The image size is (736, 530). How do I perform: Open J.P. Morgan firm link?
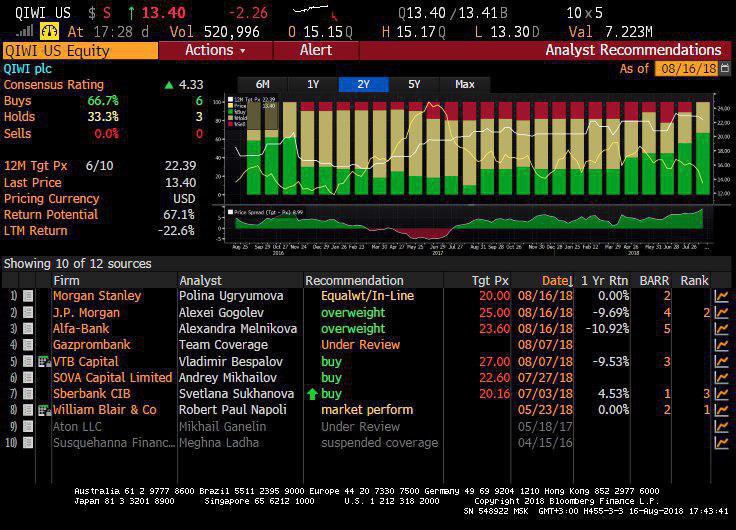(86, 313)
